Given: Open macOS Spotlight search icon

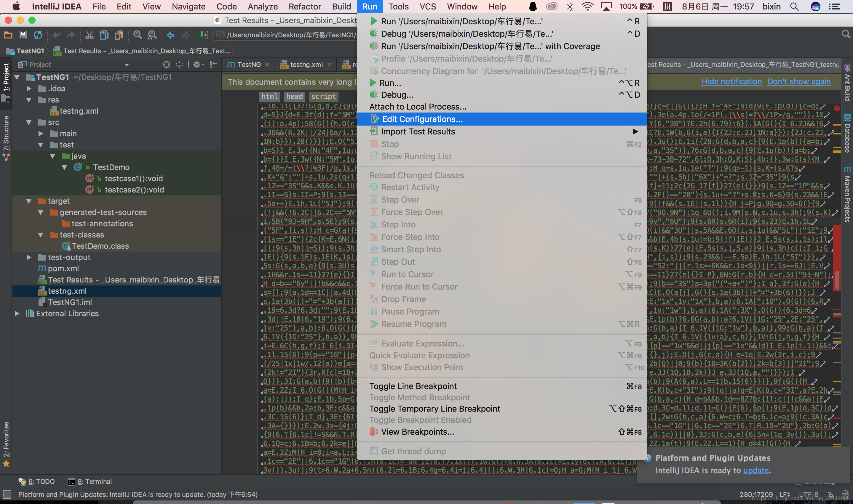Looking at the screenshot, I should click(x=794, y=7).
